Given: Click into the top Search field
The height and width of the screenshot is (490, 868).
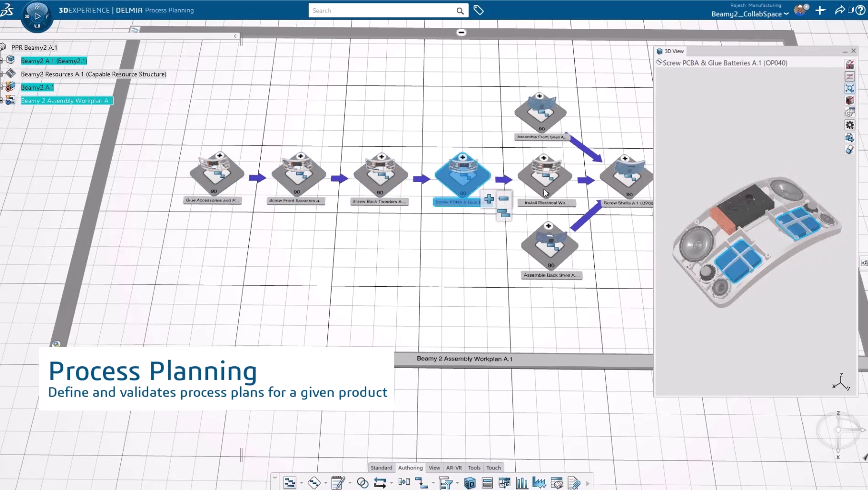Looking at the screenshot, I should pyautogui.click(x=381, y=11).
